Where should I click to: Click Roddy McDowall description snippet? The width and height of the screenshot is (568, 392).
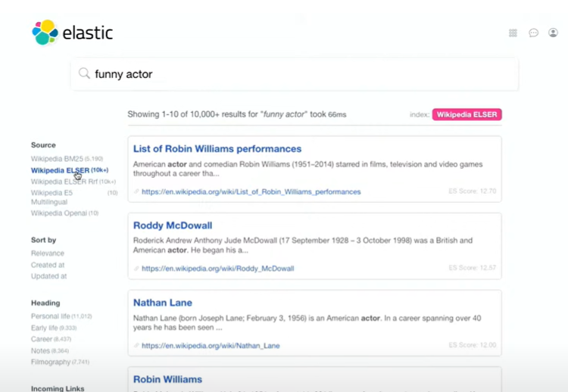point(303,245)
